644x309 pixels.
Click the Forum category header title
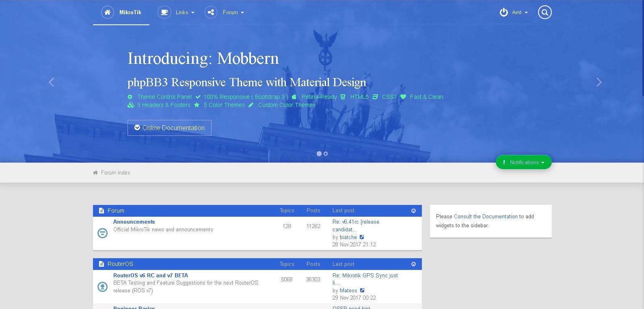coord(116,211)
